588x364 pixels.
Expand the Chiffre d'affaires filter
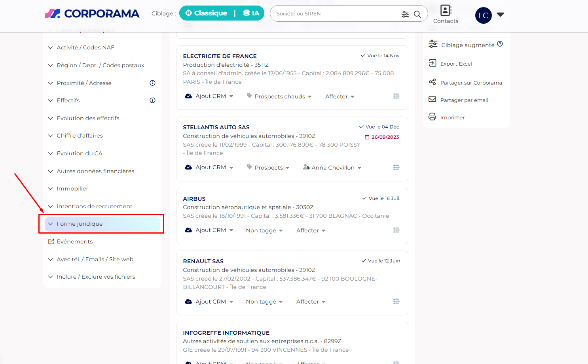(x=80, y=136)
